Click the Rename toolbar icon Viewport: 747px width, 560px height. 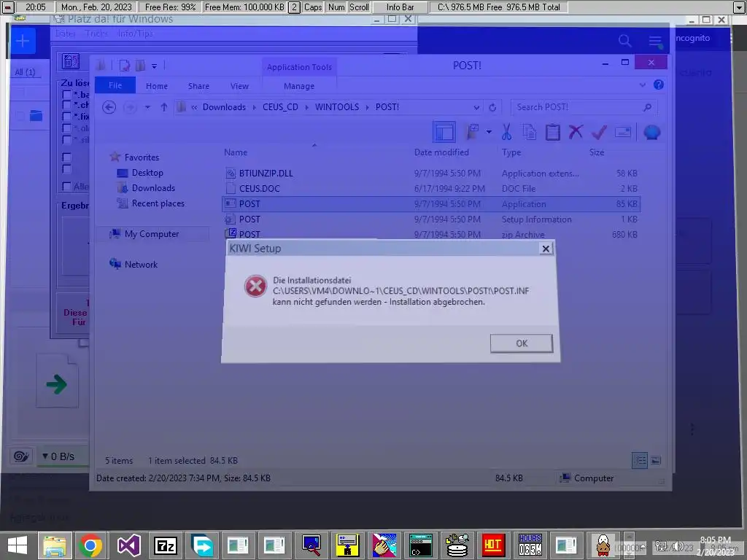click(x=623, y=132)
